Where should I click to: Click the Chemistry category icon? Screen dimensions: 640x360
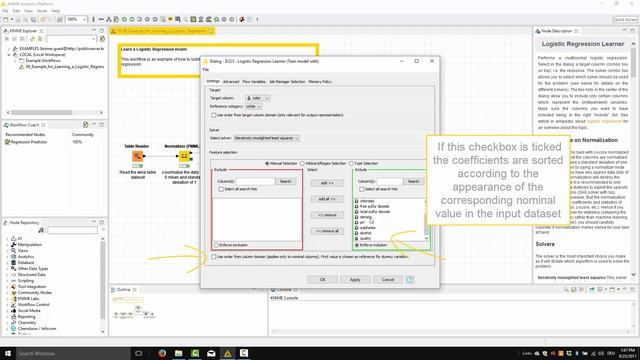click(x=13, y=322)
